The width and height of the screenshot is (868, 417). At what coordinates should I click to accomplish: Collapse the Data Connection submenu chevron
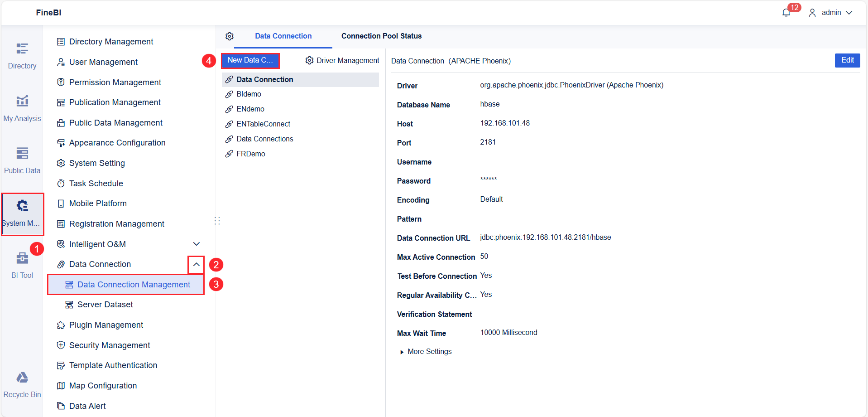[x=196, y=264]
